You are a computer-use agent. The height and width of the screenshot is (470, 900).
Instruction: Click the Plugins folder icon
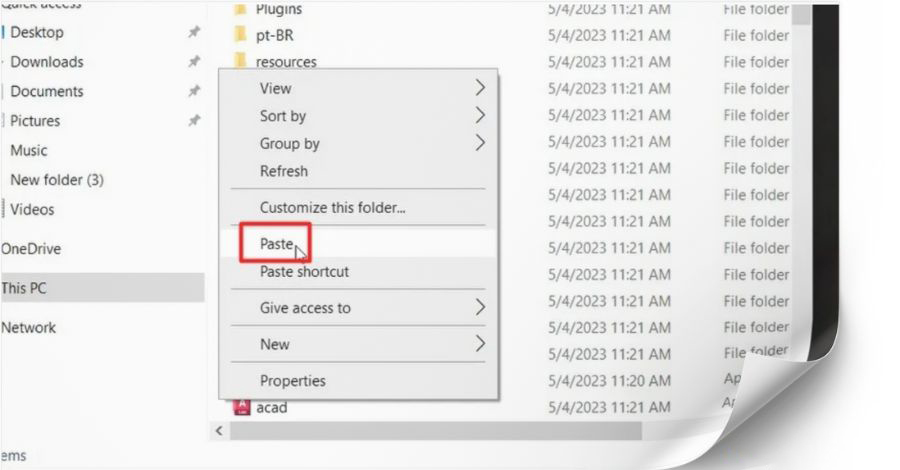tap(241, 9)
